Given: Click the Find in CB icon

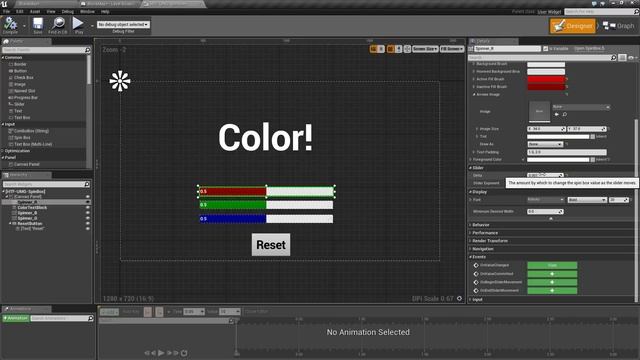Looking at the screenshot, I should [58, 25].
